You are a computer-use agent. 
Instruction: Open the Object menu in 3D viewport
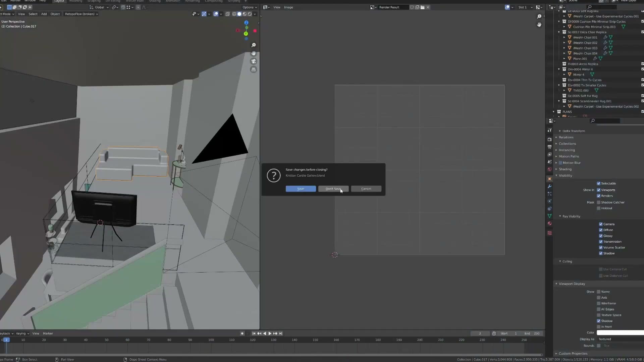55,14
